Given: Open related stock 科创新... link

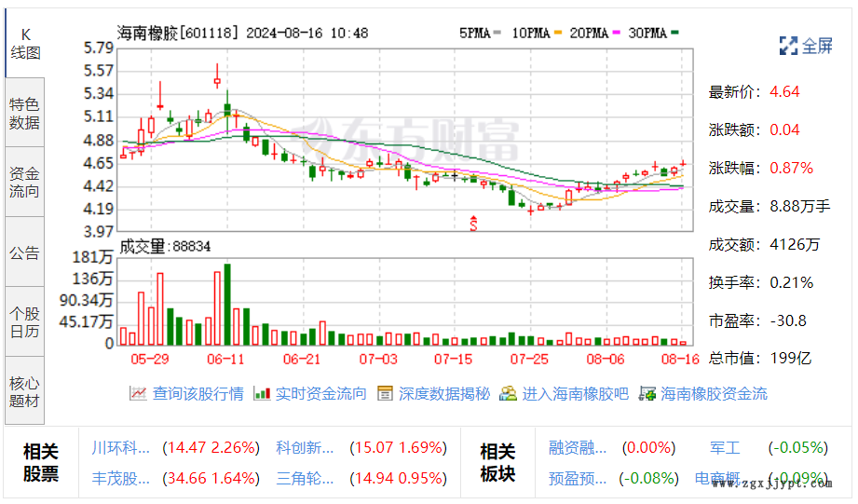Looking at the screenshot, I should coord(305,447).
